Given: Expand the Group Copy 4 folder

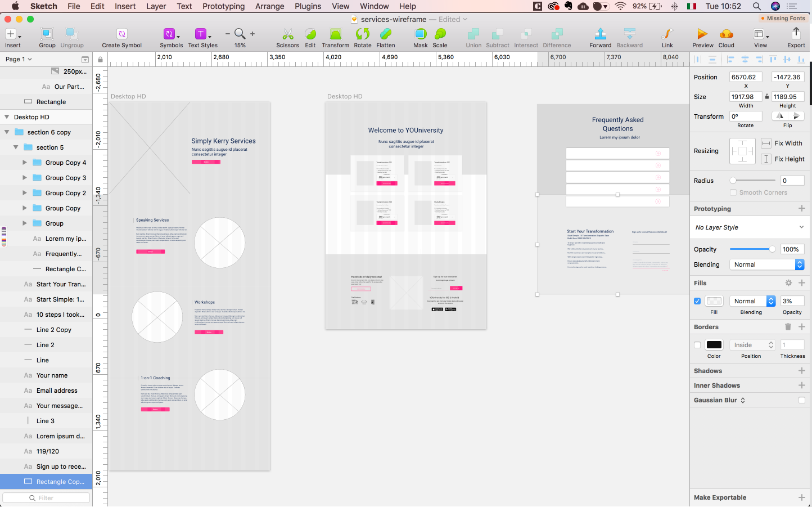Looking at the screenshot, I should coord(25,163).
